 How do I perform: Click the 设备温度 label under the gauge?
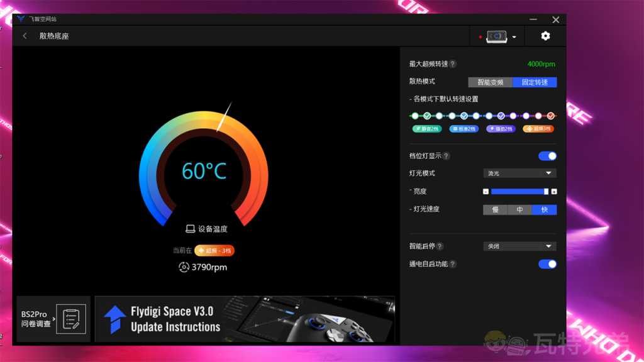(x=213, y=229)
